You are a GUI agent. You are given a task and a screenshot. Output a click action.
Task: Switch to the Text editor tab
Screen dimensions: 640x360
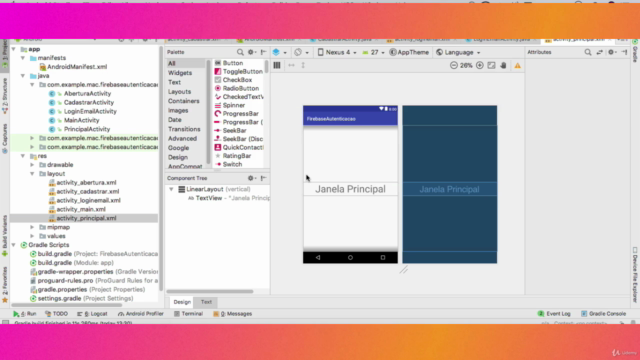click(x=206, y=302)
